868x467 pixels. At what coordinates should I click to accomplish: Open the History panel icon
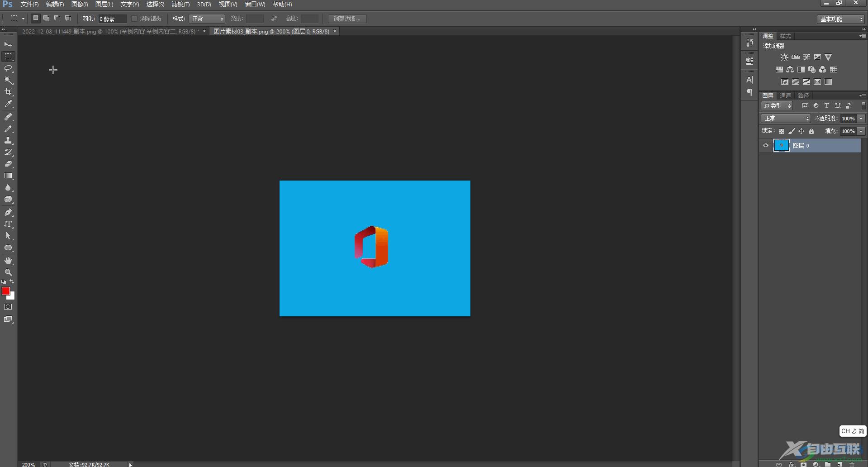[749, 43]
